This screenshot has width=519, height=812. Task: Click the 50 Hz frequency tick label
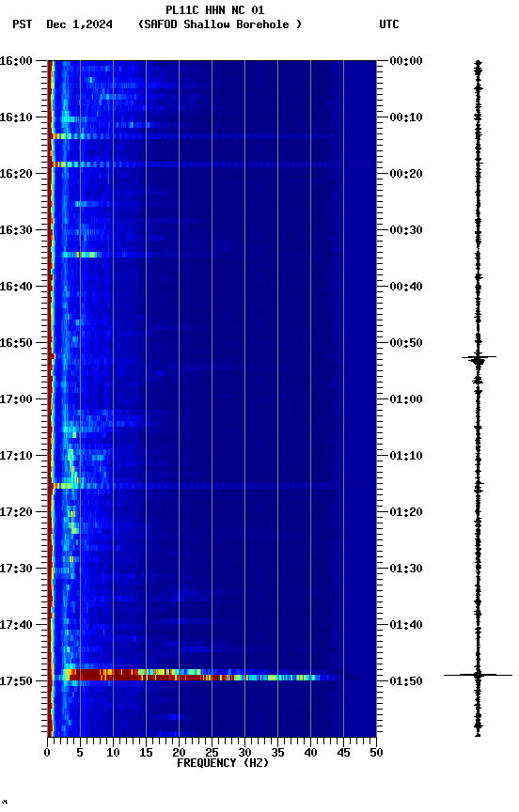pyautogui.click(x=377, y=753)
